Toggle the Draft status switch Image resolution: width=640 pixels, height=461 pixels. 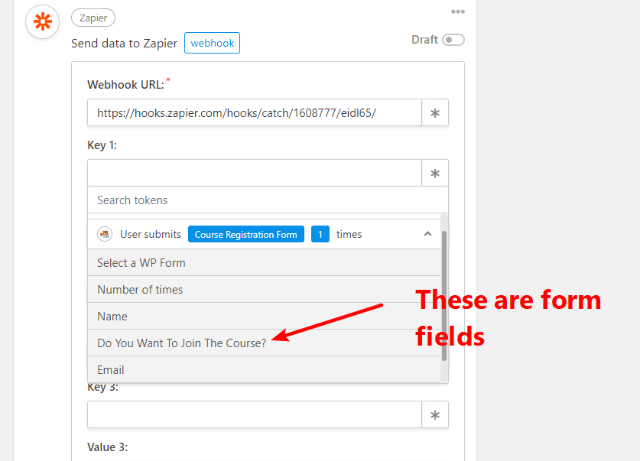click(453, 40)
